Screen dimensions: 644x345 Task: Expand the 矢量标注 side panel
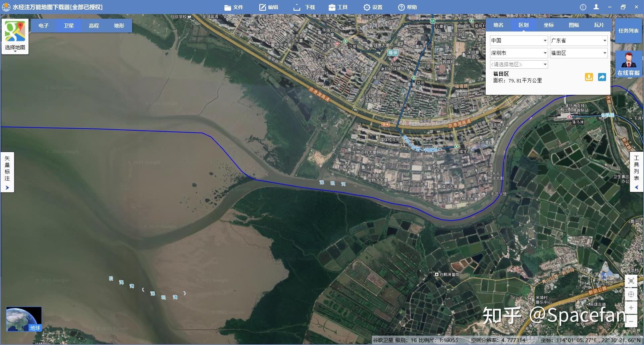pyautogui.click(x=7, y=172)
